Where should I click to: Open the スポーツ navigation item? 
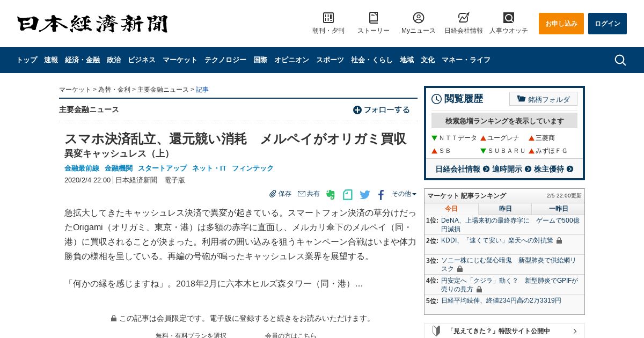330,60
